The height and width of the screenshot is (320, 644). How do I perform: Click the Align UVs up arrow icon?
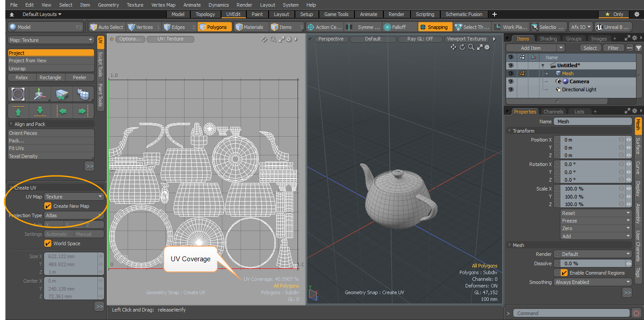click(18, 111)
